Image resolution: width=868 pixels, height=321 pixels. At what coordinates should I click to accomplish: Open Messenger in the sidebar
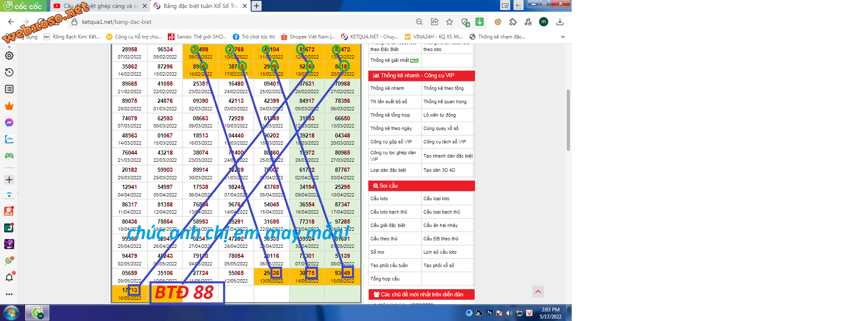tap(9, 122)
